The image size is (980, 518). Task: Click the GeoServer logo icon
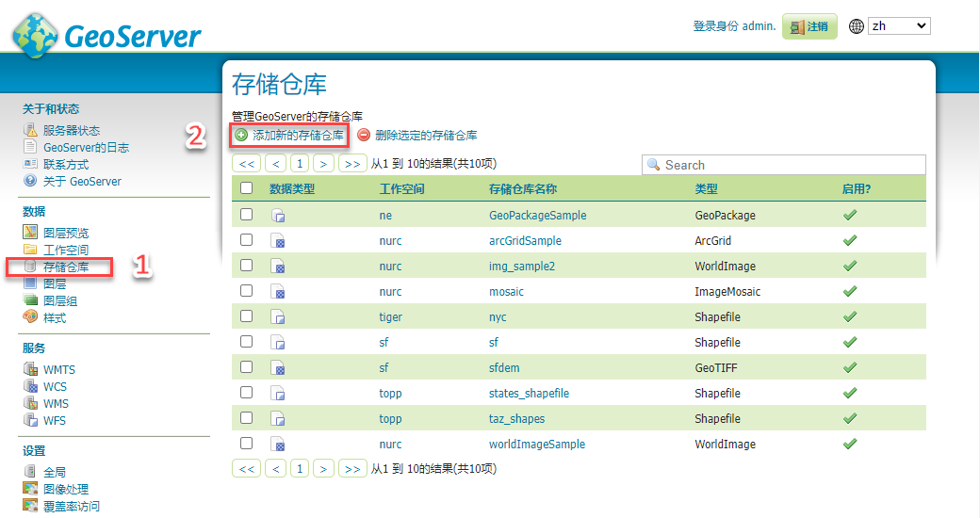[x=35, y=37]
